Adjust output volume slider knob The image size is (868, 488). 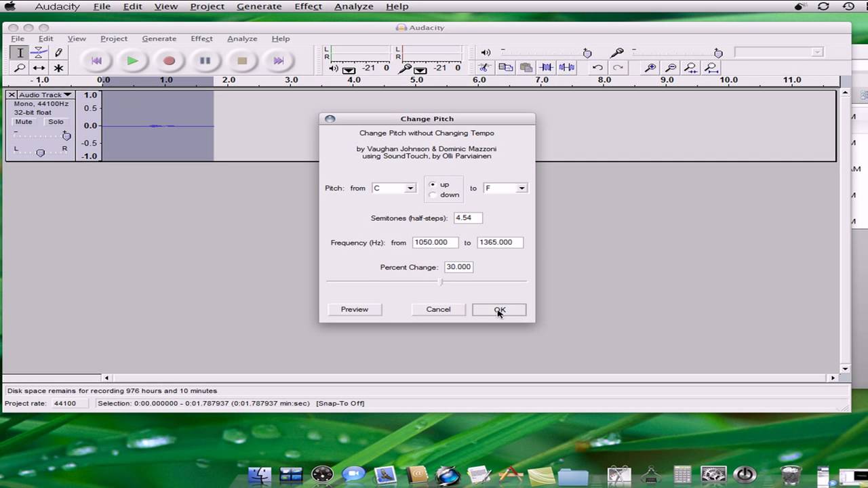coord(587,53)
